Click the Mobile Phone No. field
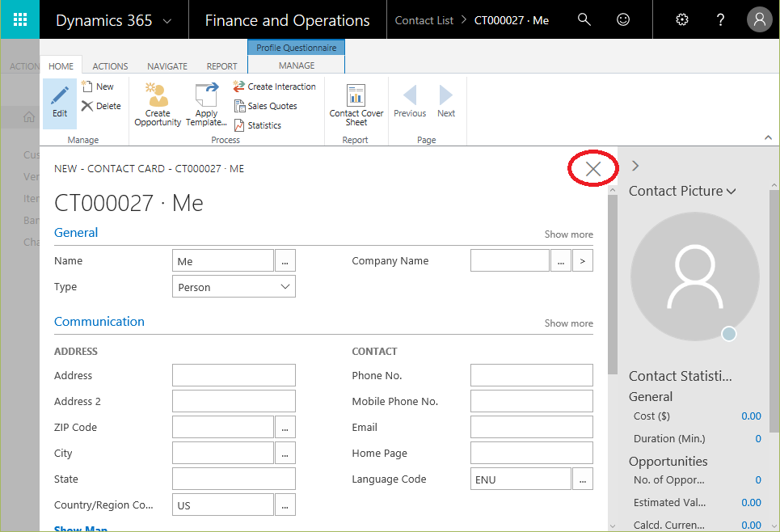The image size is (780, 532). [532, 401]
